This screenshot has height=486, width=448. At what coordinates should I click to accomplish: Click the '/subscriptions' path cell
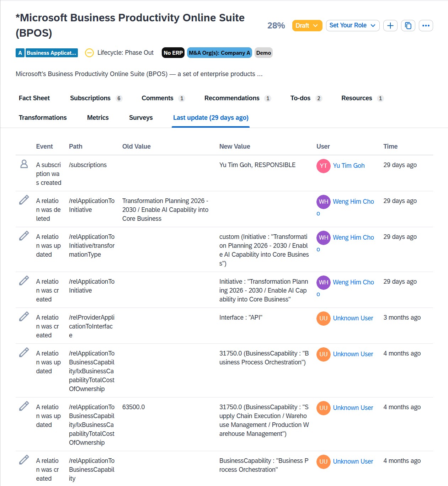(x=88, y=165)
